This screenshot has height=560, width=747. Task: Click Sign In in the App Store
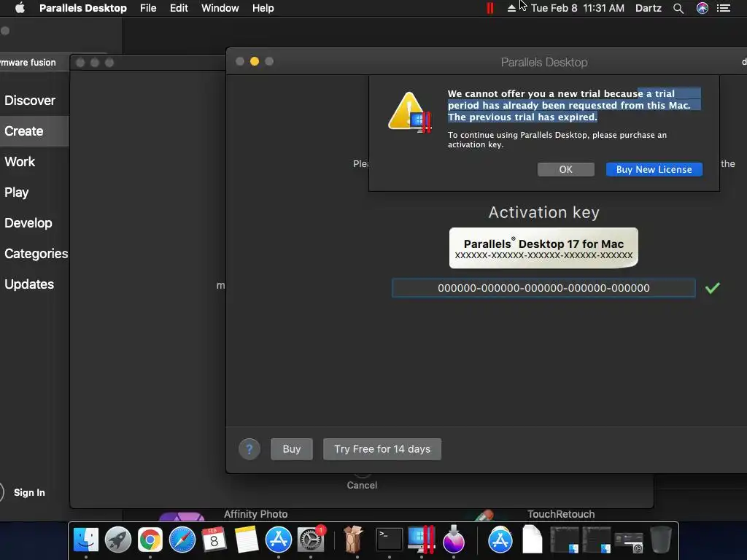point(29,492)
